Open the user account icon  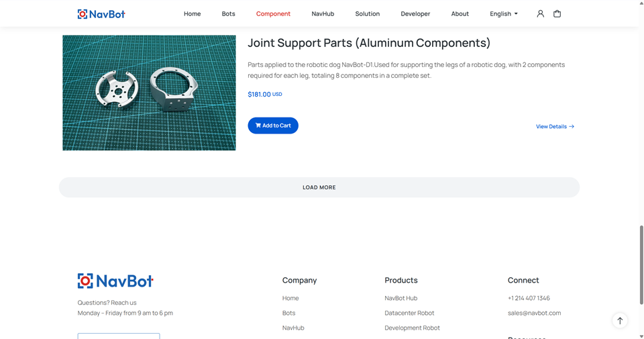[x=540, y=13]
